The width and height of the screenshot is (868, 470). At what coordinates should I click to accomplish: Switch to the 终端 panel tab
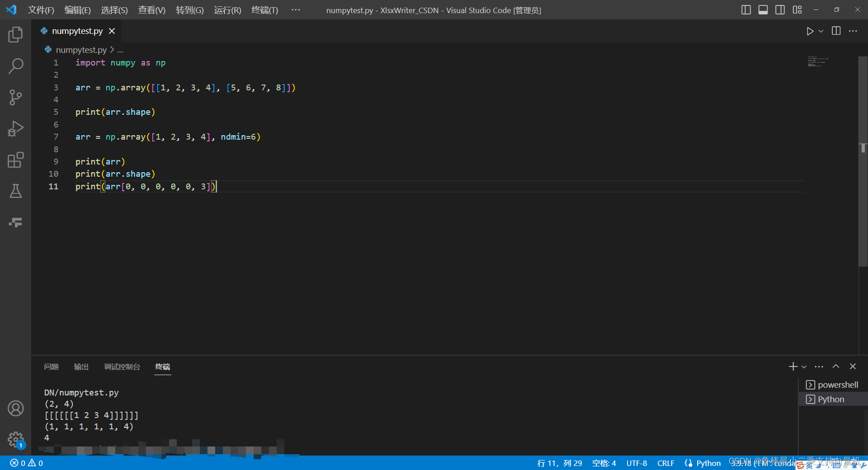click(x=163, y=367)
